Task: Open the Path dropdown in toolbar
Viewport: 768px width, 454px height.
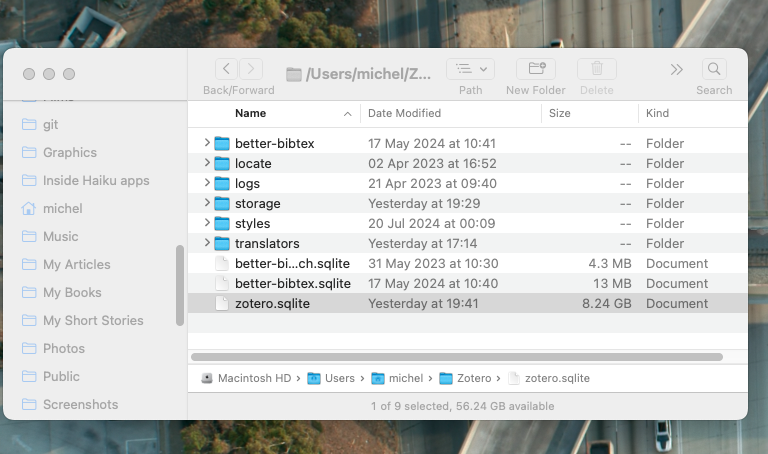Action: pos(470,69)
